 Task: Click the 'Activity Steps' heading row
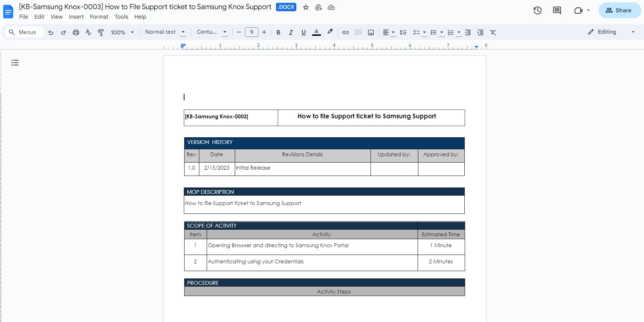[324, 291]
